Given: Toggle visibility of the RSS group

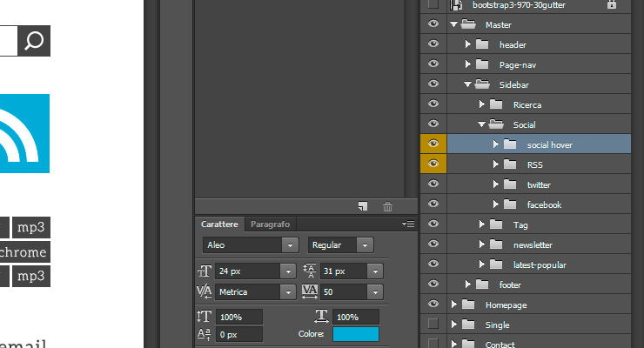Looking at the screenshot, I should [433, 164].
